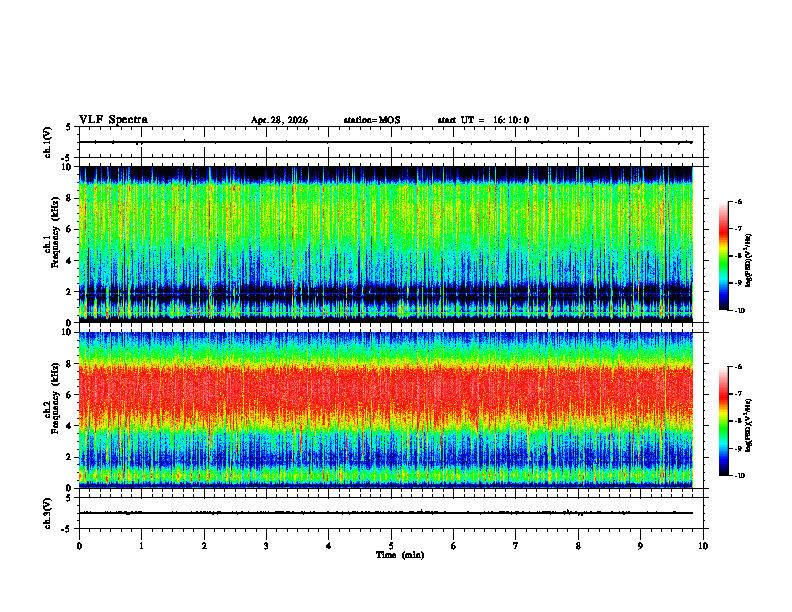Click the dark 2 kHz band in ch.1 spectrogram
The width and height of the screenshot is (792, 612).
click(385, 294)
